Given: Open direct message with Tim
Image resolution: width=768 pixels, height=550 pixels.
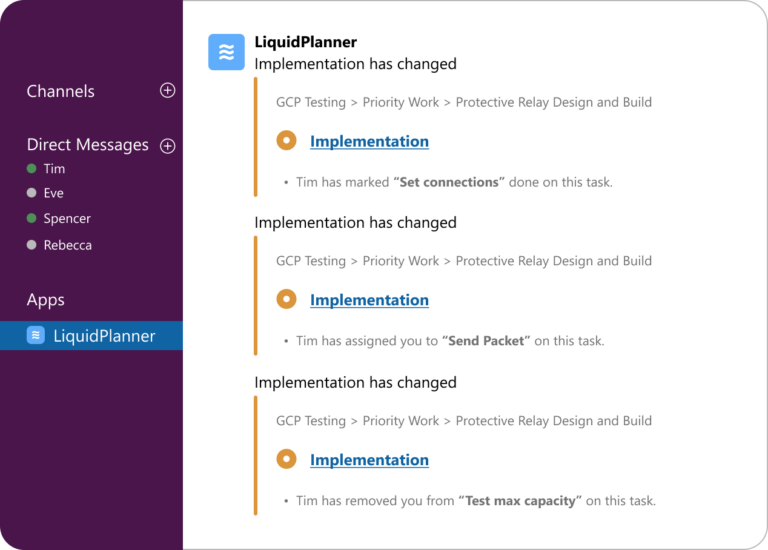Looking at the screenshot, I should pos(54,169).
